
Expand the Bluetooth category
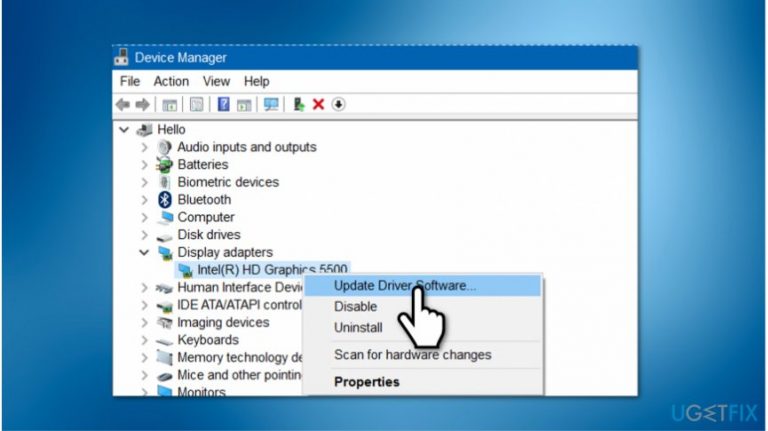pyautogui.click(x=144, y=200)
